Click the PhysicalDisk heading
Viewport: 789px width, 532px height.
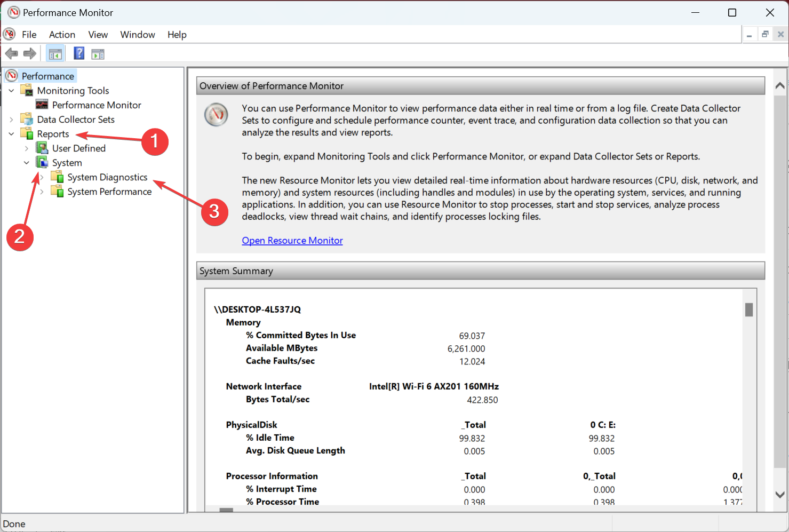pyautogui.click(x=251, y=425)
